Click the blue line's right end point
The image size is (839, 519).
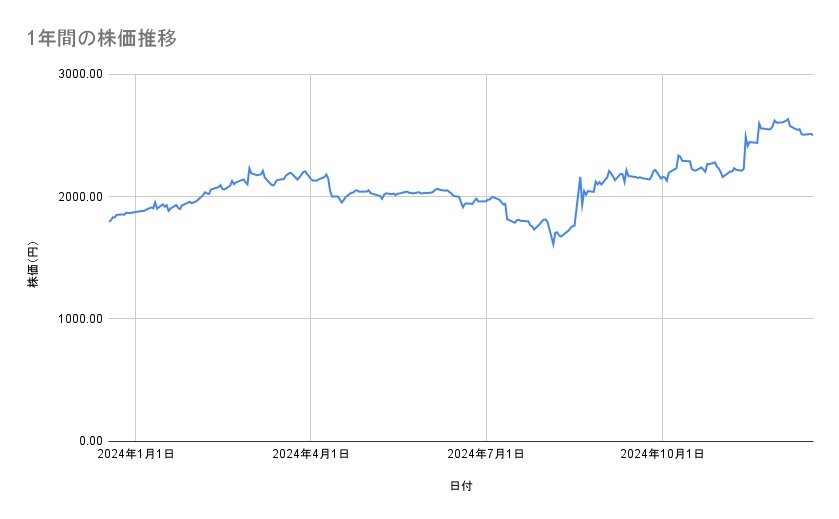(x=812, y=135)
